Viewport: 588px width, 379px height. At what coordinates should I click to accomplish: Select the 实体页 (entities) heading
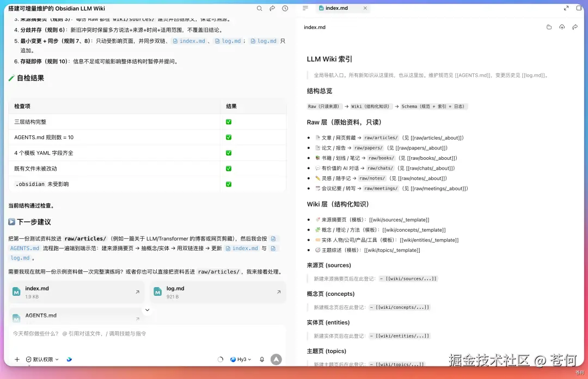click(328, 322)
